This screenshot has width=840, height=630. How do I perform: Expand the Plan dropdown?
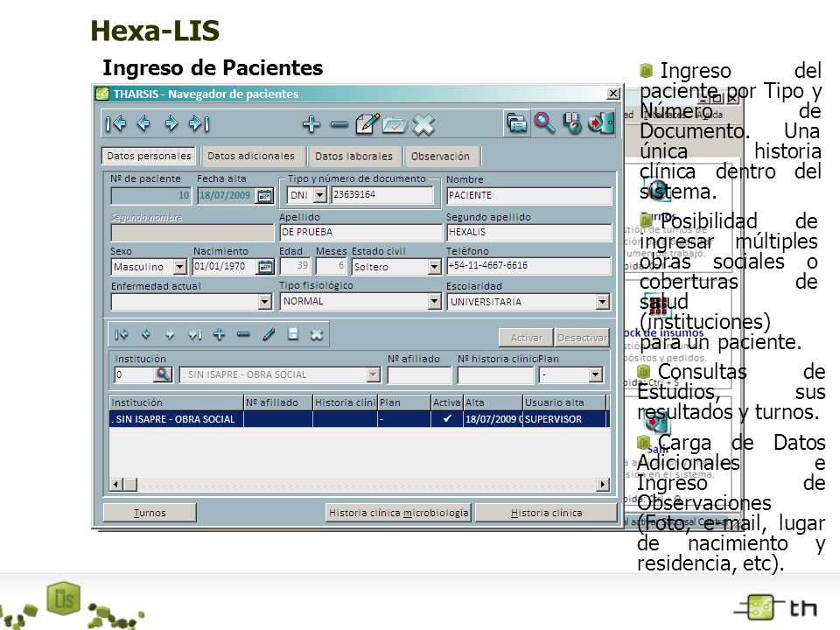pyautogui.click(x=596, y=374)
